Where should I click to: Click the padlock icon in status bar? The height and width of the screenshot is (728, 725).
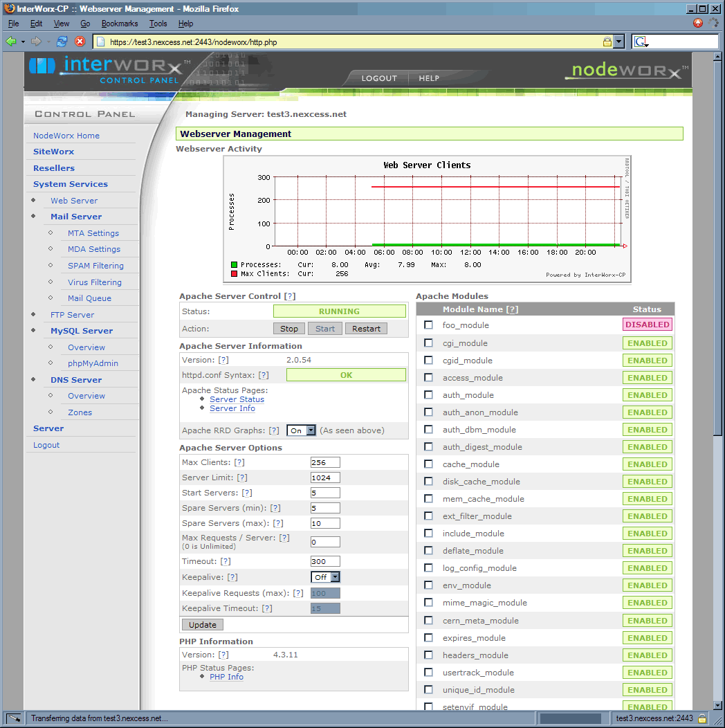[701, 718]
